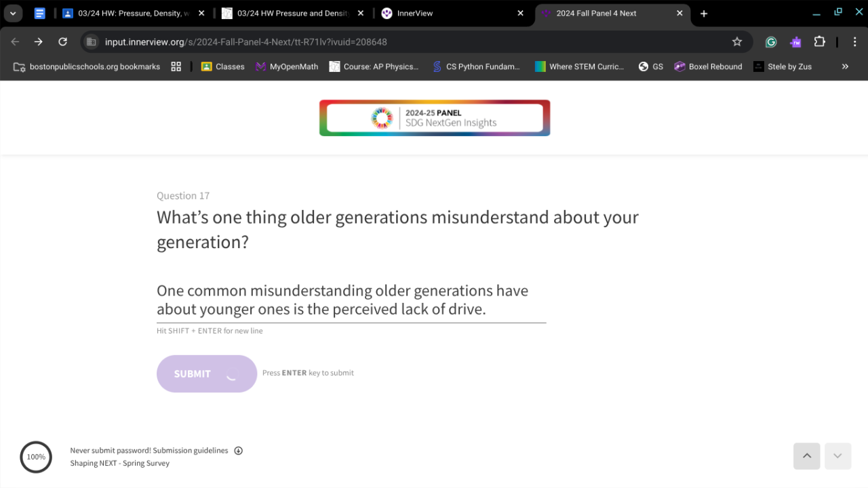View site information icon in address bar
Screen dimensions: 868x488
coord(92,42)
